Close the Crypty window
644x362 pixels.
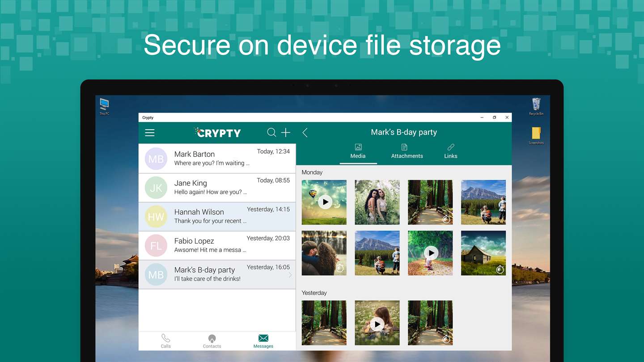507,118
